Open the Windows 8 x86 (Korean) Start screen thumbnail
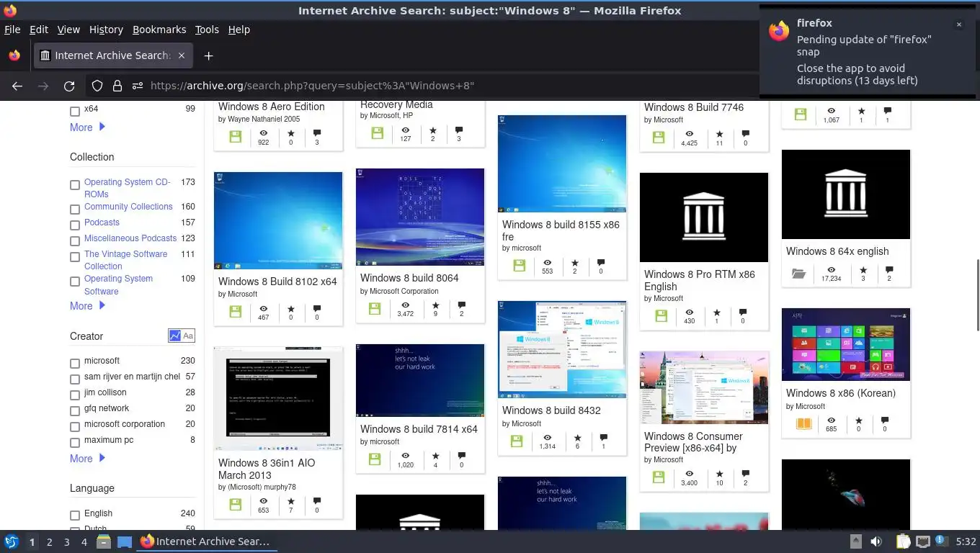Screen dimensions: 980x553 coord(846,344)
